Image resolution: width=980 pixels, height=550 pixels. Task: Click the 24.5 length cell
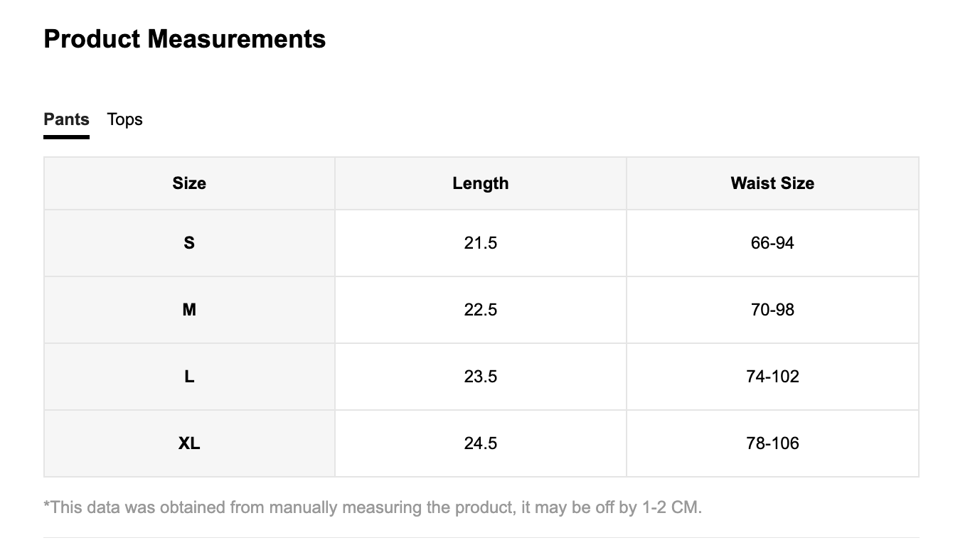coord(481,443)
